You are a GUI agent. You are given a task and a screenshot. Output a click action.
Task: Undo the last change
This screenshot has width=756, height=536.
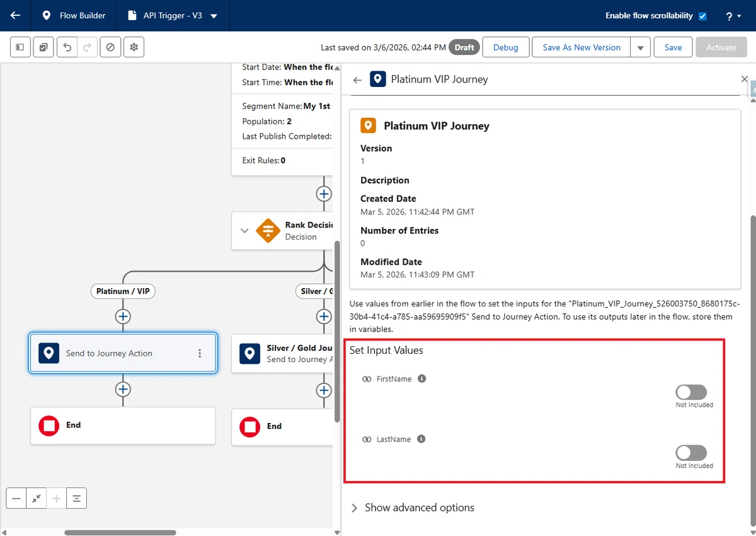[67, 47]
